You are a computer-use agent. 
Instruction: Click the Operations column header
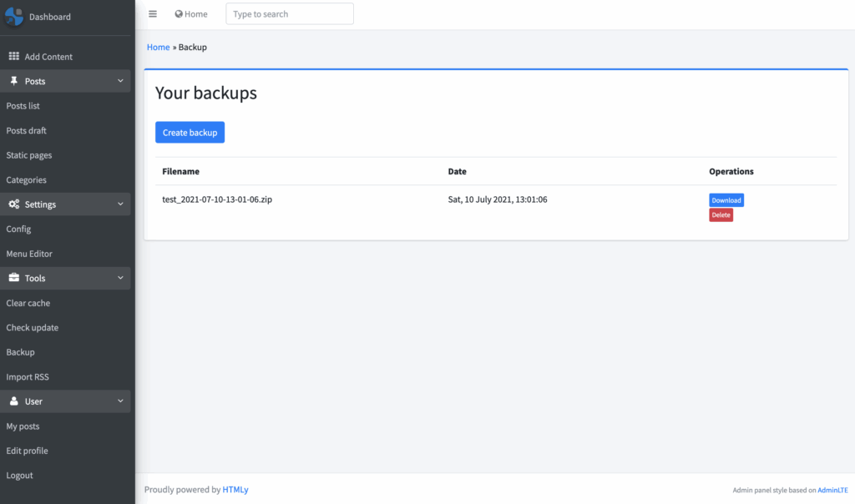731,171
